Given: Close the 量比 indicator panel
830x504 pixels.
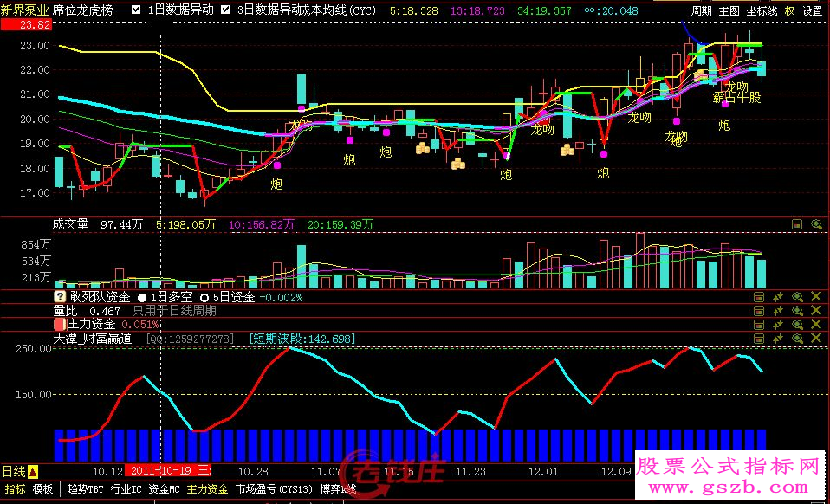Looking at the screenshot, I should click(x=816, y=310).
